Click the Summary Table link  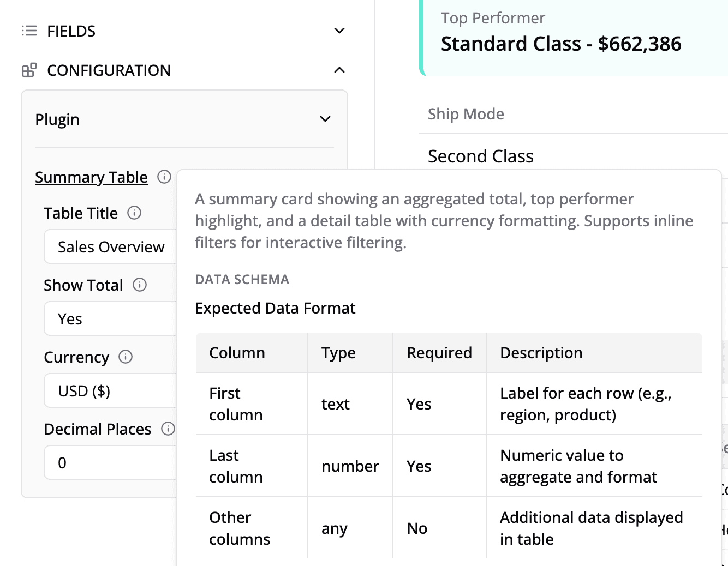[91, 177]
